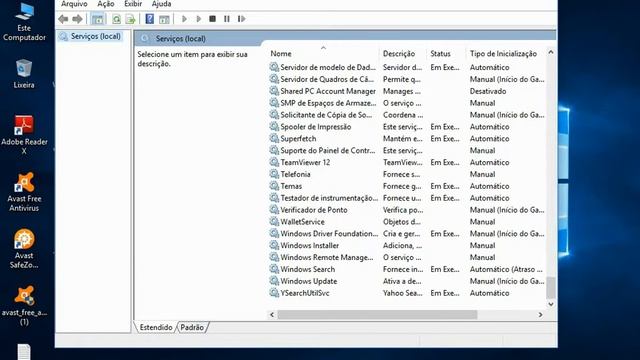640x360 pixels.
Task: Open the Ajuda menu
Action: (x=161, y=4)
